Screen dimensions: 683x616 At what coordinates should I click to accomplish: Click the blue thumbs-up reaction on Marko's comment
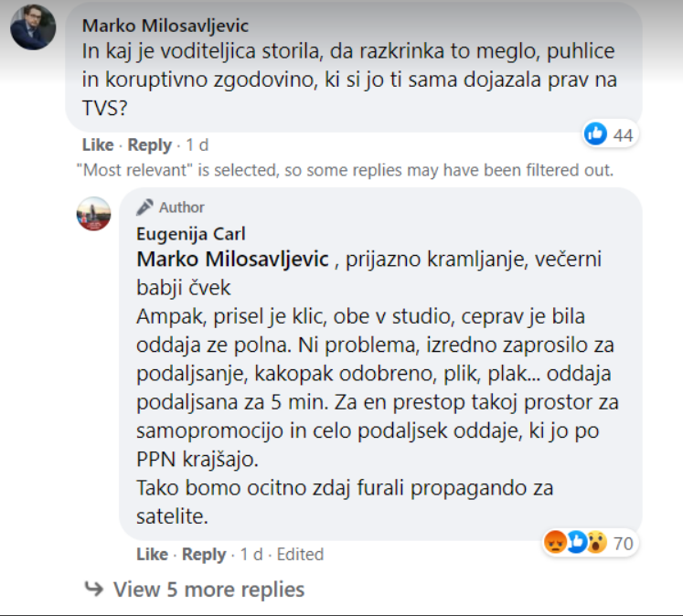tap(595, 134)
